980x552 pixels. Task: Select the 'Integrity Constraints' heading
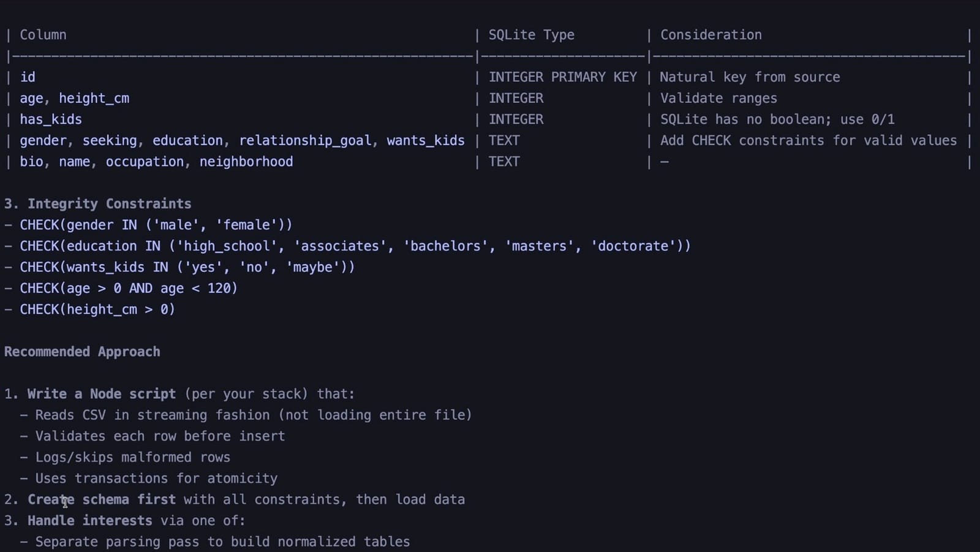pyautogui.click(x=97, y=203)
